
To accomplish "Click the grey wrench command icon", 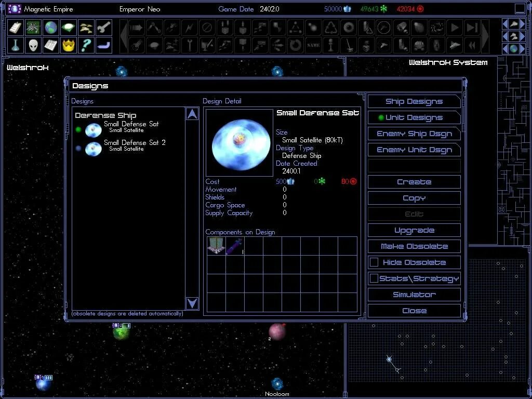I will pos(189,45).
